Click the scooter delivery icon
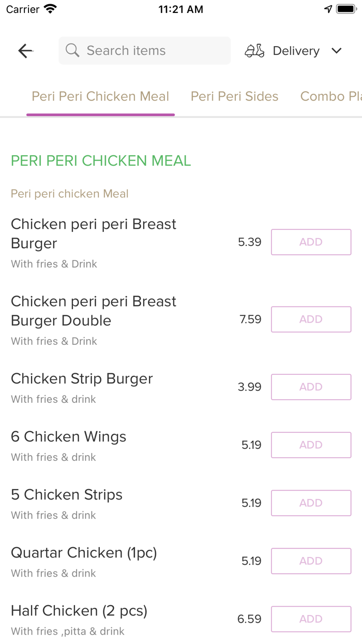Screen dimensions: 362x644 pyautogui.click(x=254, y=51)
